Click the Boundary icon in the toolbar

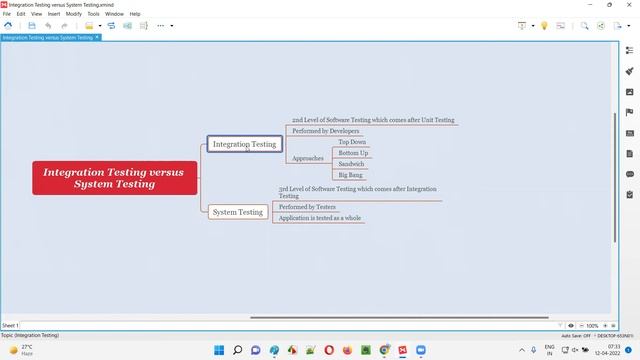point(127,26)
